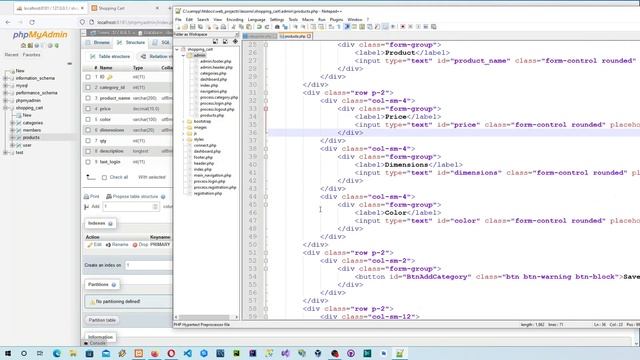Click the Add columns number input field
Image resolution: width=640 pixels, height=360 pixels.
coord(131,207)
